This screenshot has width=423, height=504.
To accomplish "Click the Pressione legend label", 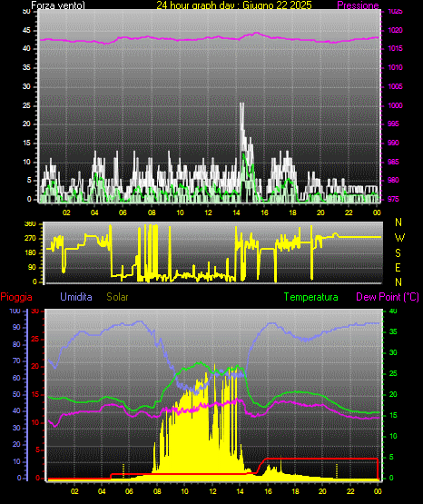I will point(358,5).
